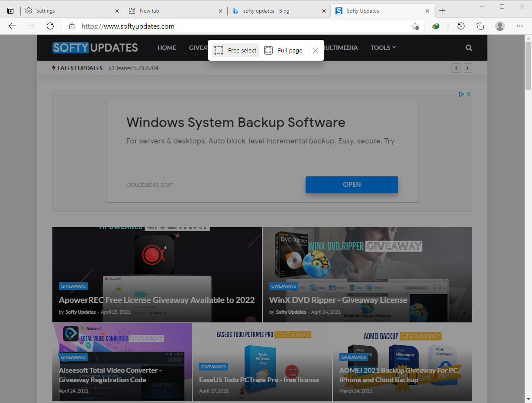Viewport: 532px width, 403px height.
Task: Go to HOME menu item
Action: (167, 48)
